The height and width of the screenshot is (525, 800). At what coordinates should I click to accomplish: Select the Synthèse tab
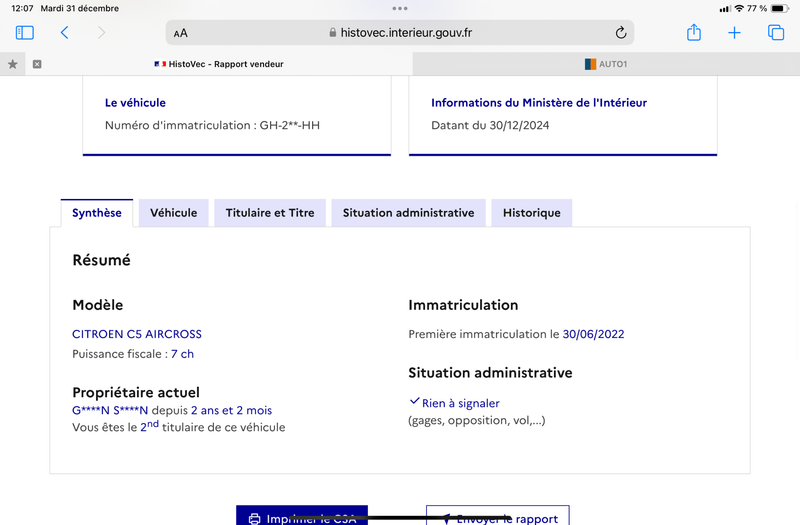click(96, 213)
